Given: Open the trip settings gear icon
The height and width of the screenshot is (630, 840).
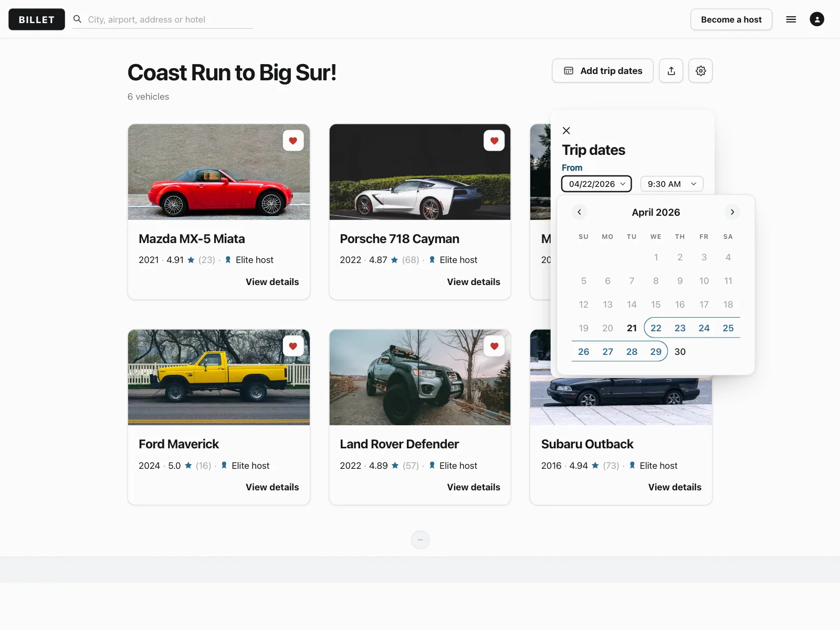Looking at the screenshot, I should click(x=700, y=71).
